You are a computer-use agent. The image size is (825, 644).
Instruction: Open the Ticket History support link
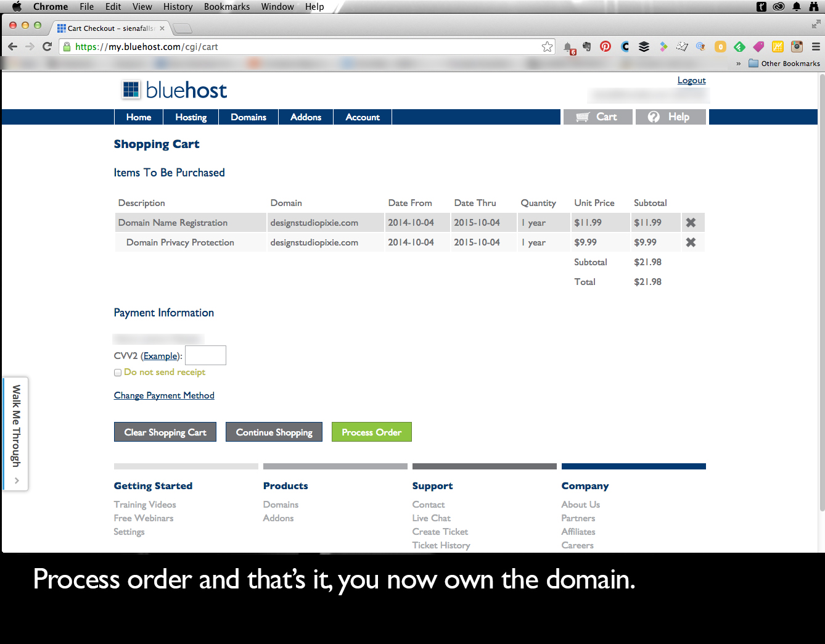point(441,545)
